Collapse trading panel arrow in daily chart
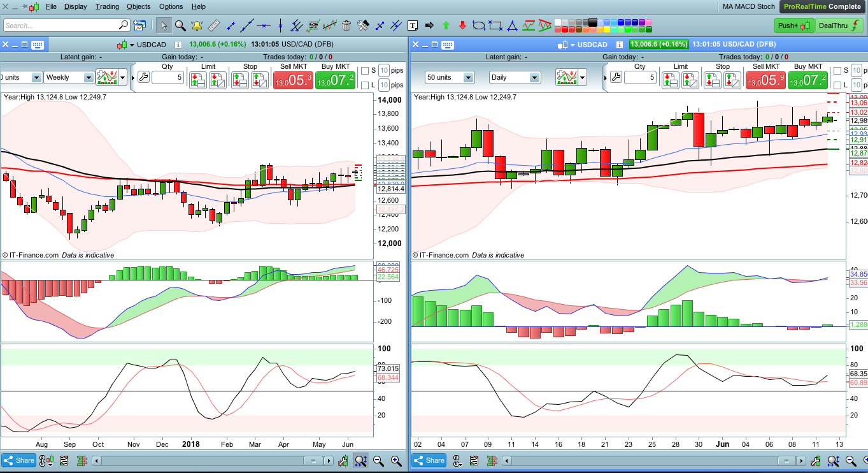 [606, 78]
